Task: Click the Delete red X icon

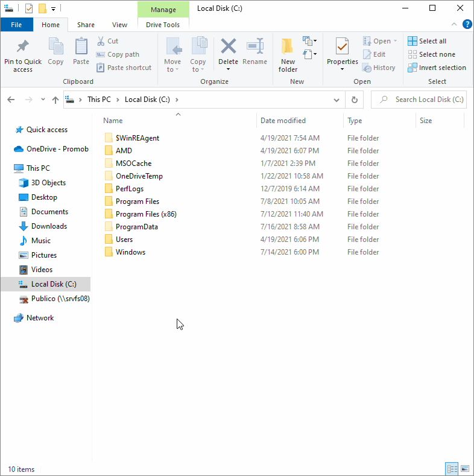Action: click(x=228, y=46)
